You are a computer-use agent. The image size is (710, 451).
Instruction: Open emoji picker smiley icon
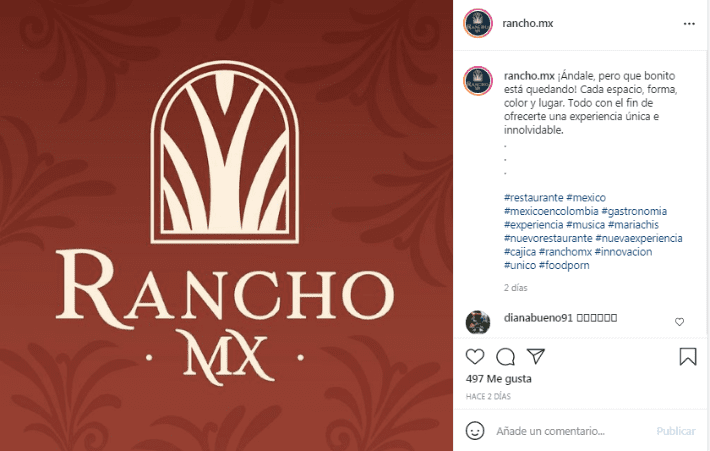475,431
